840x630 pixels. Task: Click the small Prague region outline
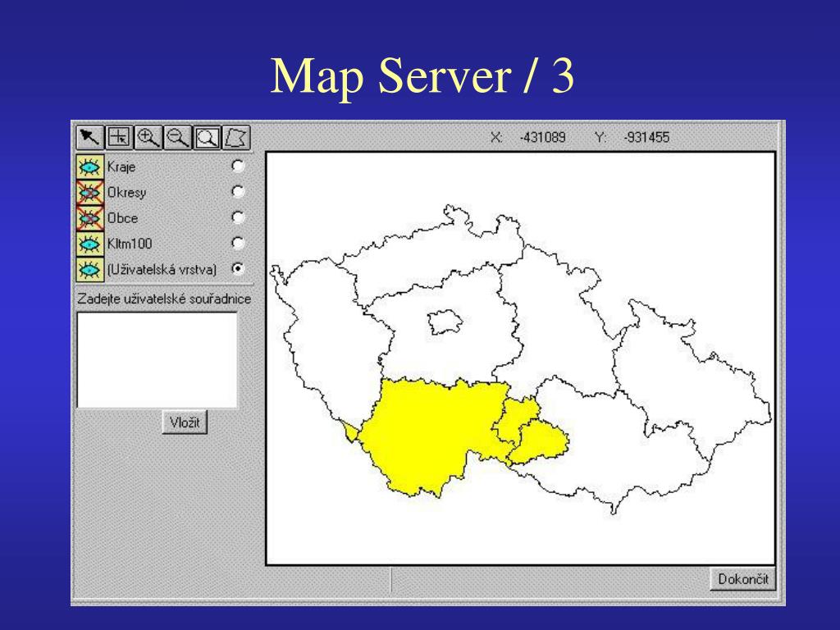click(445, 322)
